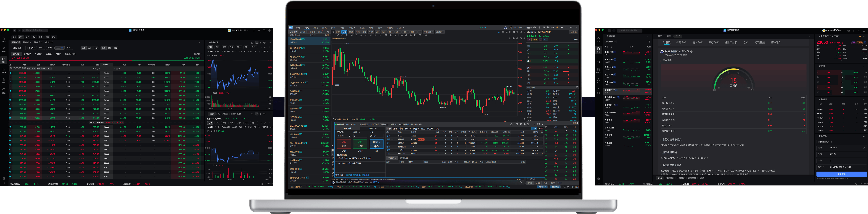Click the undo arrow above the chart
The image size is (868, 214).
[x=510, y=38]
